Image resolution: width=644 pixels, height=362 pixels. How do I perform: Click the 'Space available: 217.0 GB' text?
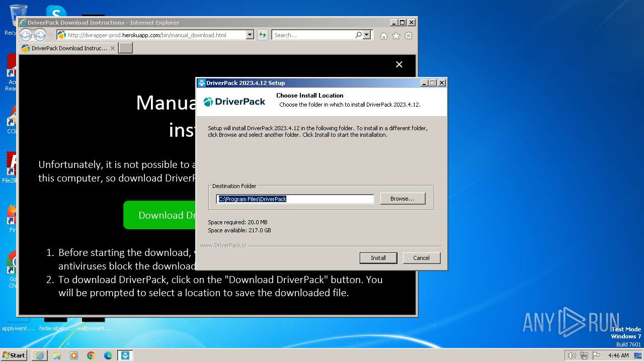[x=239, y=230]
